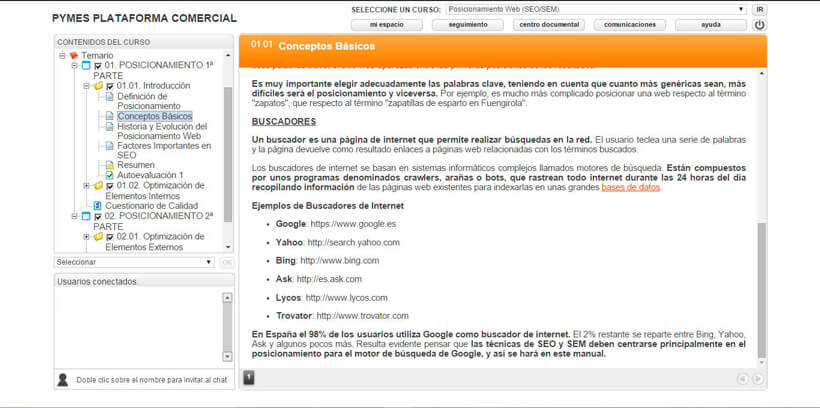Screen dimensions: 820x408
Task: Open Cuestionario de Calidad
Action: coord(152,206)
